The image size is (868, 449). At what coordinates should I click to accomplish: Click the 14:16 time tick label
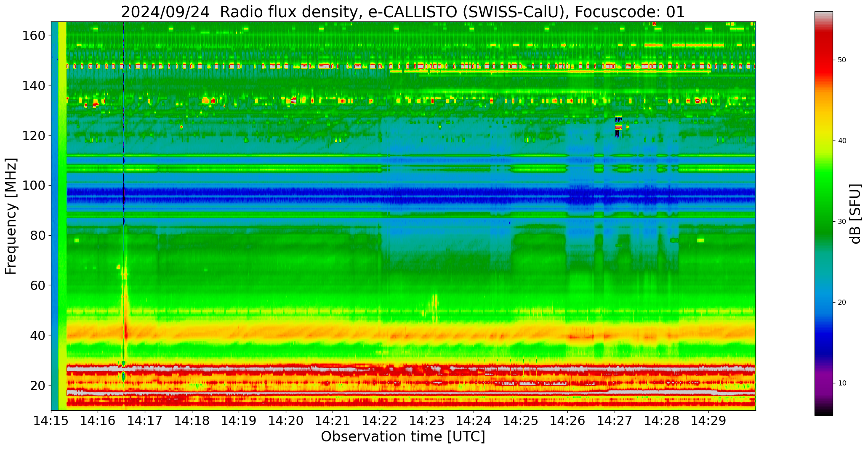[98, 420]
